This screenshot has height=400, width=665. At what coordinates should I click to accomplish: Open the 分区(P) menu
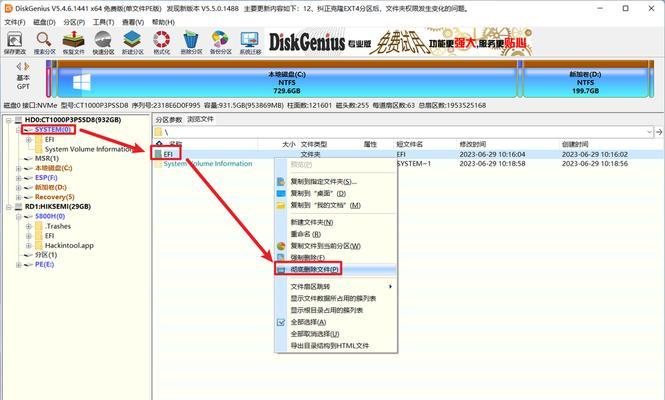[74, 22]
